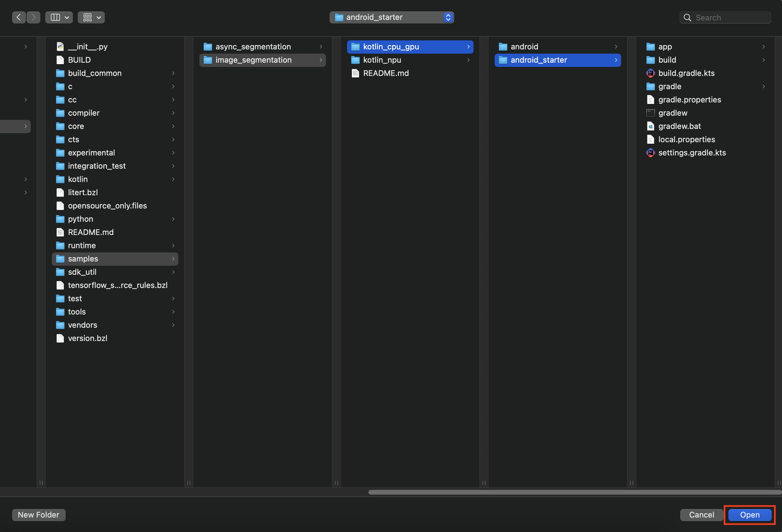Screen dimensions: 782x532
Task: Select the gradlew executable file
Action: [x=672, y=113]
